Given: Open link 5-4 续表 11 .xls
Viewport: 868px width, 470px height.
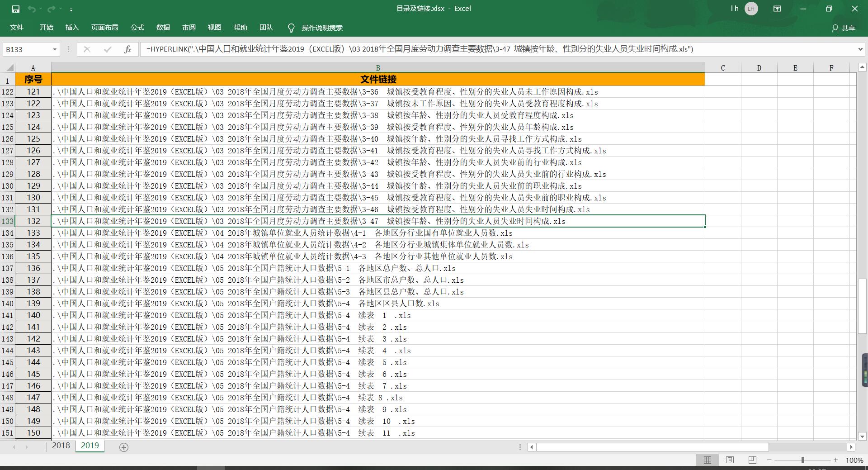Looking at the screenshot, I should [234, 433].
